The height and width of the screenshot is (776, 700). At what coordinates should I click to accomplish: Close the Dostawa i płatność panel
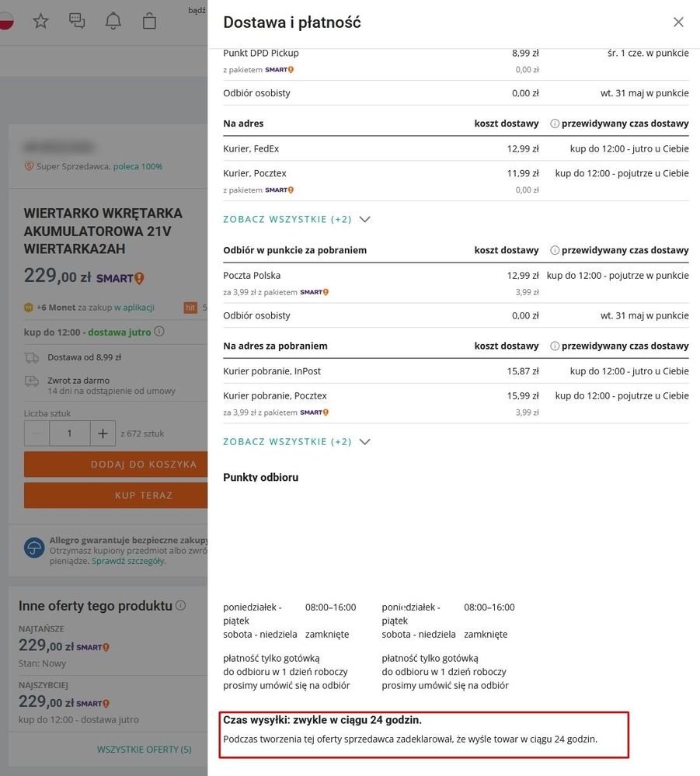(678, 22)
